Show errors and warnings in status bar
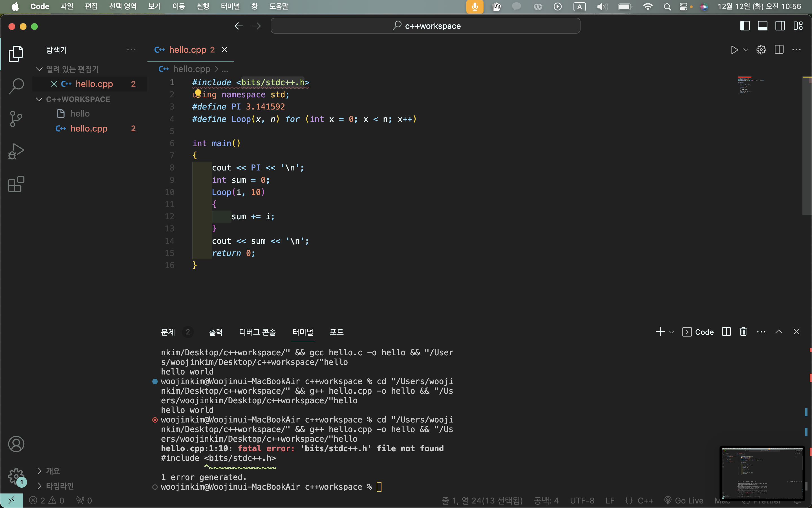Viewport: 812px width, 508px height. [x=47, y=500]
